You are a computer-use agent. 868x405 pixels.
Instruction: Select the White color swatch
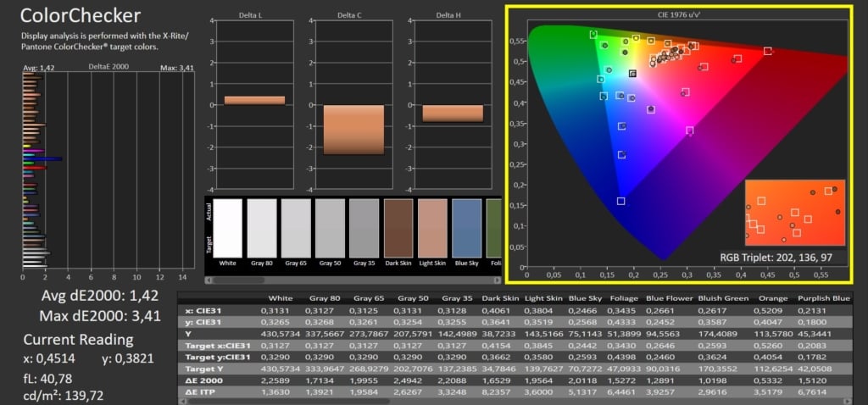pyautogui.click(x=227, y=229)
